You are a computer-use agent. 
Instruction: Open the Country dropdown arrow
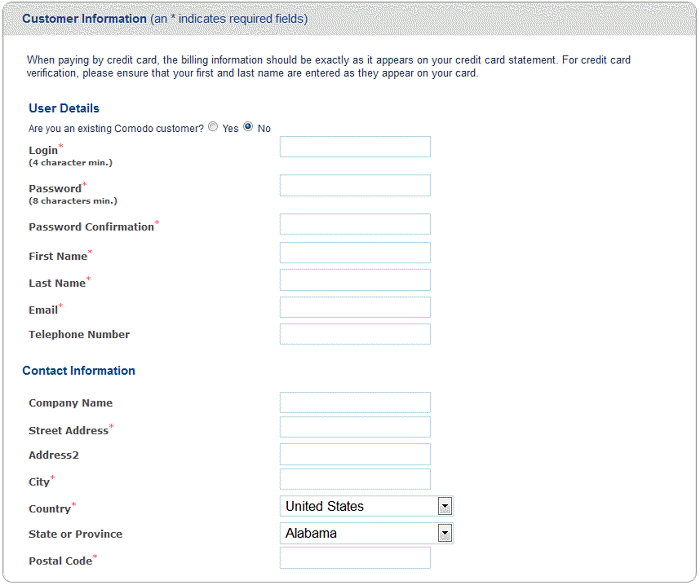(x=445, y=506)
